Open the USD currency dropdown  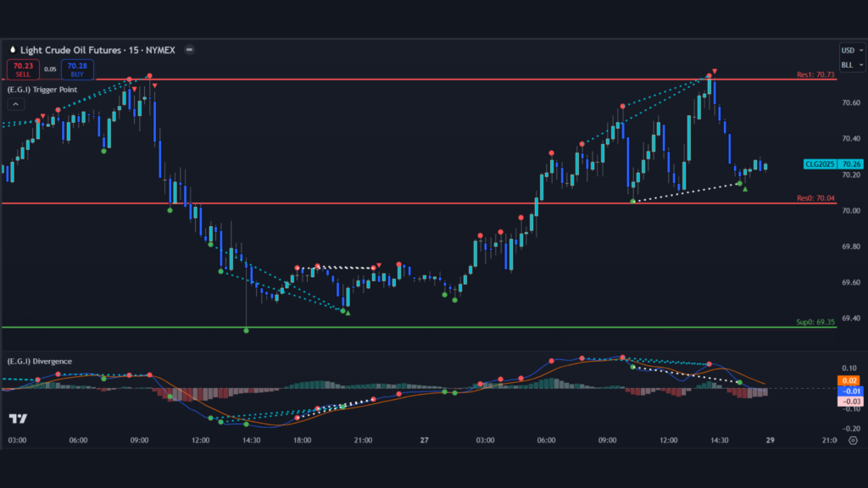[849, 50]
